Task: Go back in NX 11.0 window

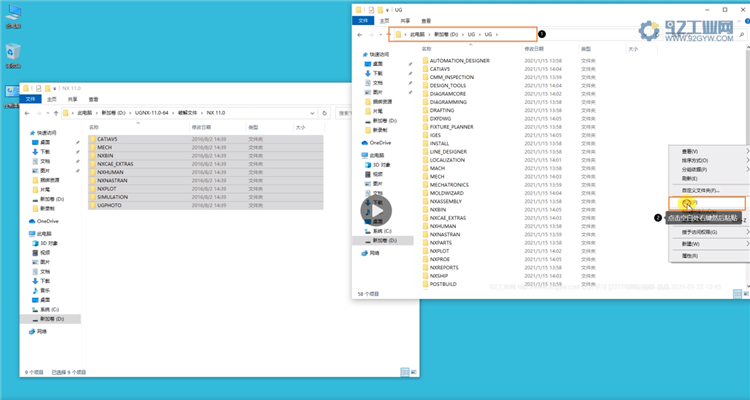Action: [27, 113]
